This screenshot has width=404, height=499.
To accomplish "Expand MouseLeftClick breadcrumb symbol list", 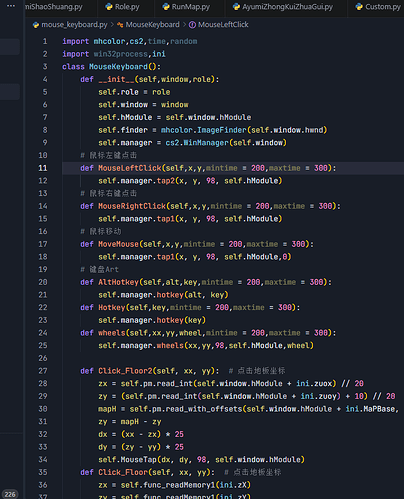I will [x=223, y=25].
